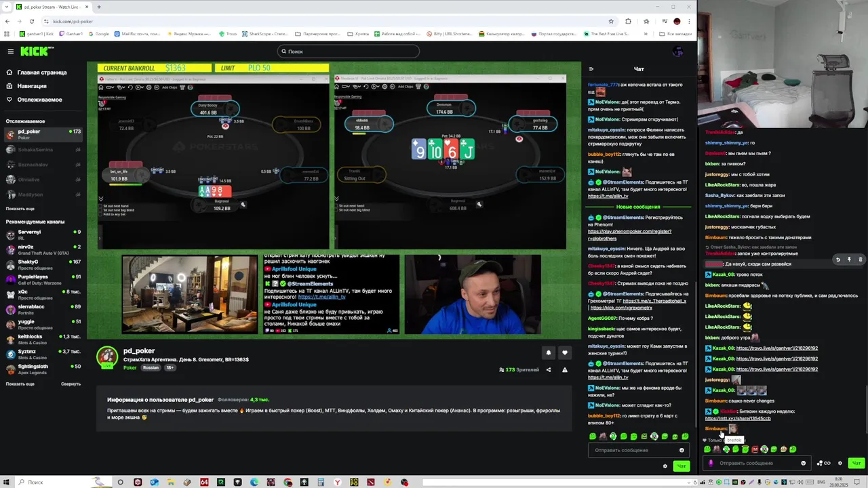Go back in browser history
The width and height of the screenshot is (868, 488).
point(7,21)
